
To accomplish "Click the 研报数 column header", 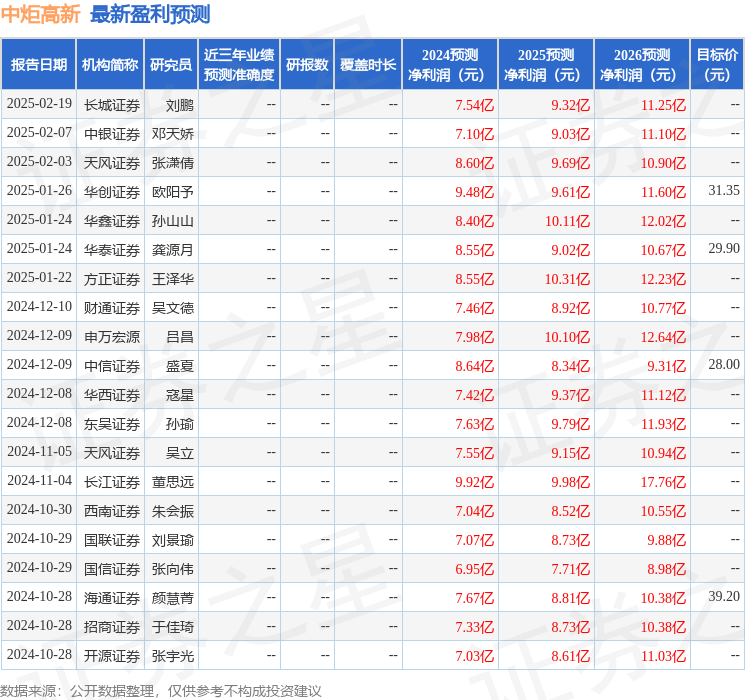I will tap(307, 65).
